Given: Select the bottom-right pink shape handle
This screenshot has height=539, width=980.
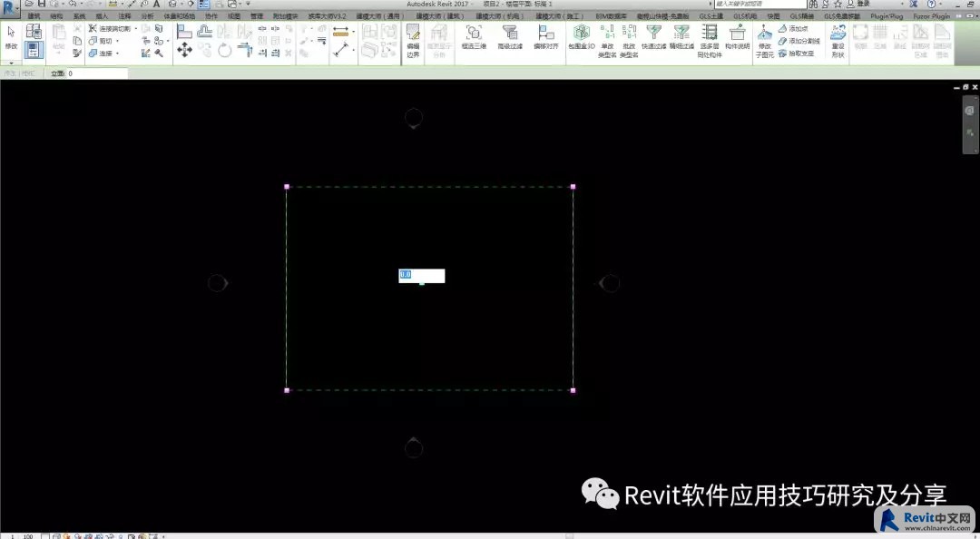Looking at the screenshot, I should pyautogui.click(x=573, y=390).
